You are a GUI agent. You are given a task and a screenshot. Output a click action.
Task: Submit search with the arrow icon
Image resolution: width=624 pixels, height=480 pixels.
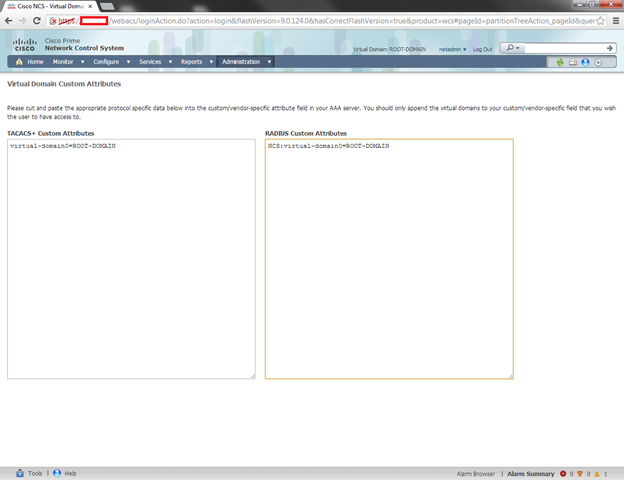[x=610, y=48]
